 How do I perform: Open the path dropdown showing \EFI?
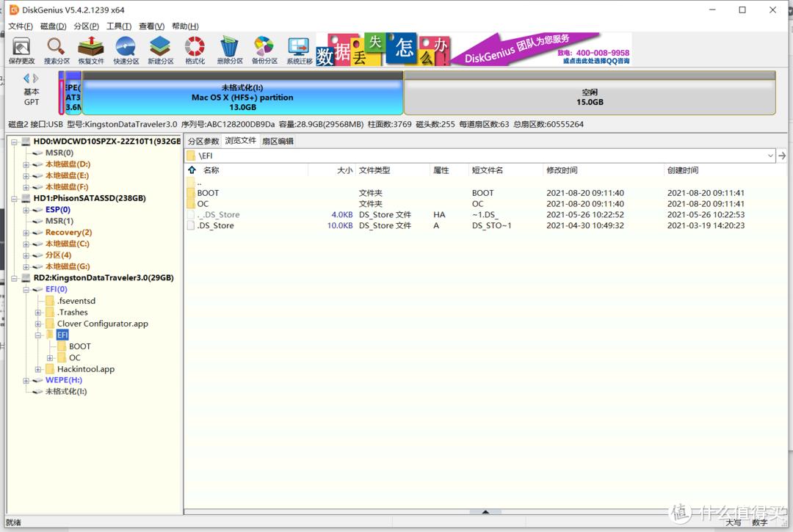coord(770,156)
